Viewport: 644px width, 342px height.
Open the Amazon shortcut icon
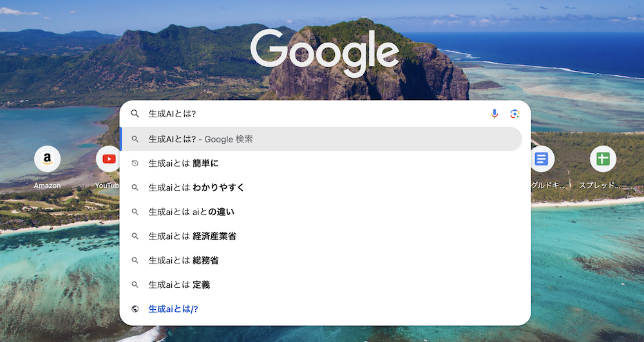[x=47, y=159]
